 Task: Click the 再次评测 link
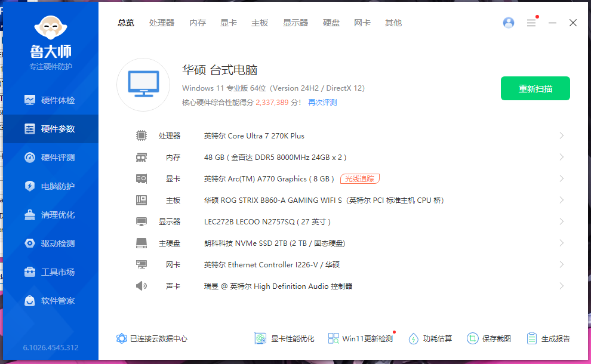click(322, 103)
